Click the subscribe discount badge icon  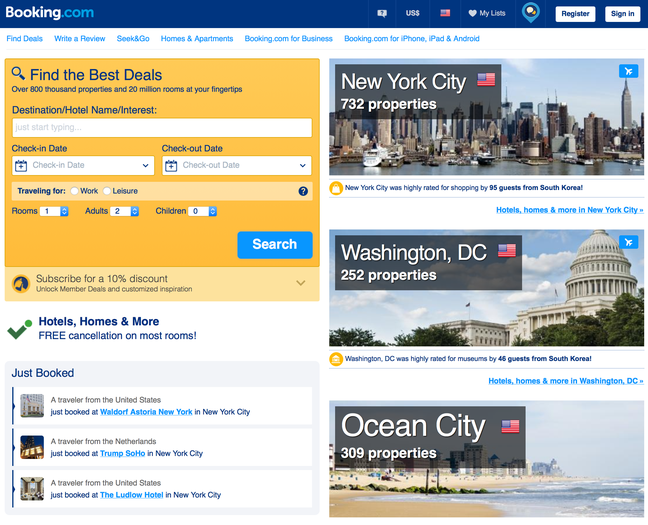[x=21, y=284]
